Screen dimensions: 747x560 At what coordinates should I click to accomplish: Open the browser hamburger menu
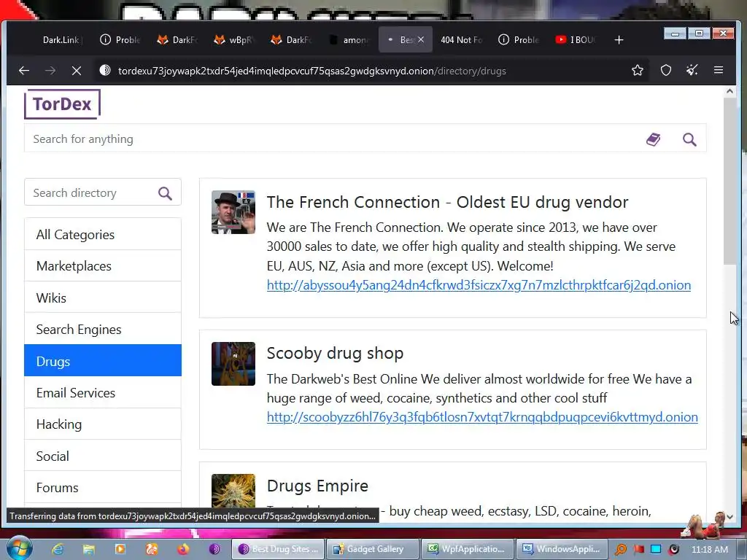[719, 71]
